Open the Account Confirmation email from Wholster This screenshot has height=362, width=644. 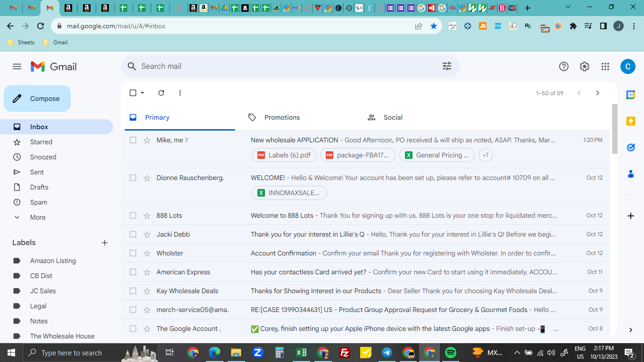365,253
